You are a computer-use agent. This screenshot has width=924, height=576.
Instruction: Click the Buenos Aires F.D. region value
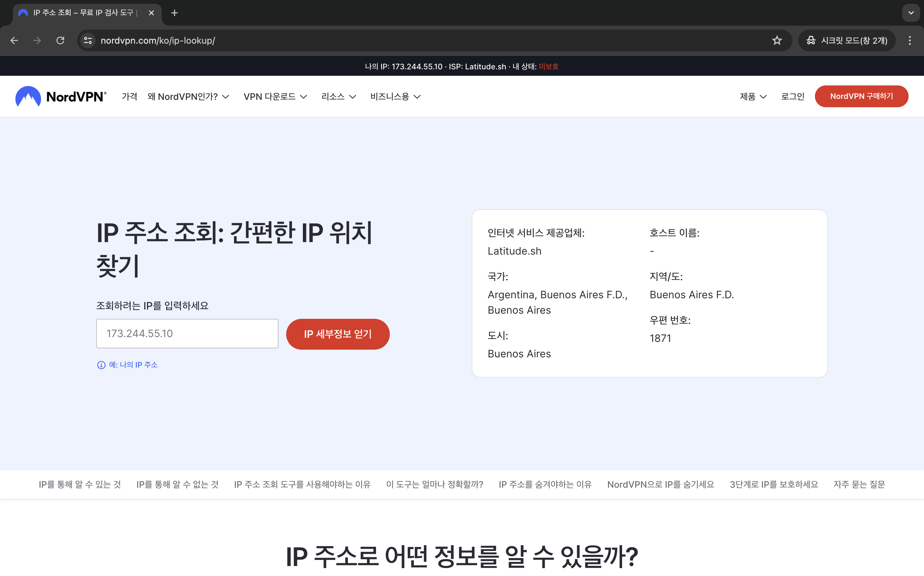pyautogui.click(x=692, y=295)
